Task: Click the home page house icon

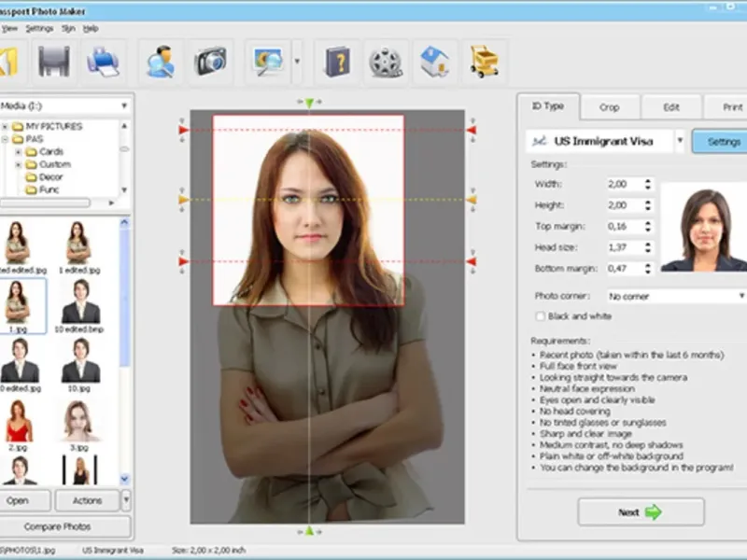Action: pyautogui.click(x=435, y=62)
